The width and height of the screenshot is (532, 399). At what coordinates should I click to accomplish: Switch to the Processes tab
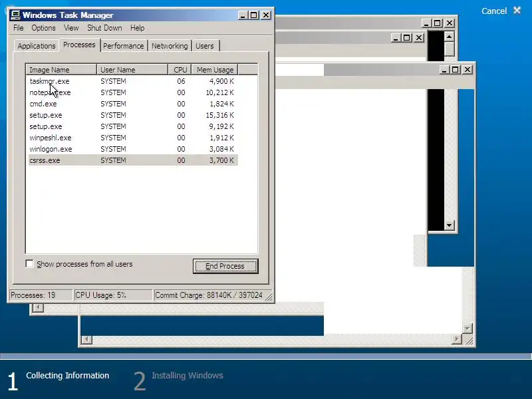point(79,45)
